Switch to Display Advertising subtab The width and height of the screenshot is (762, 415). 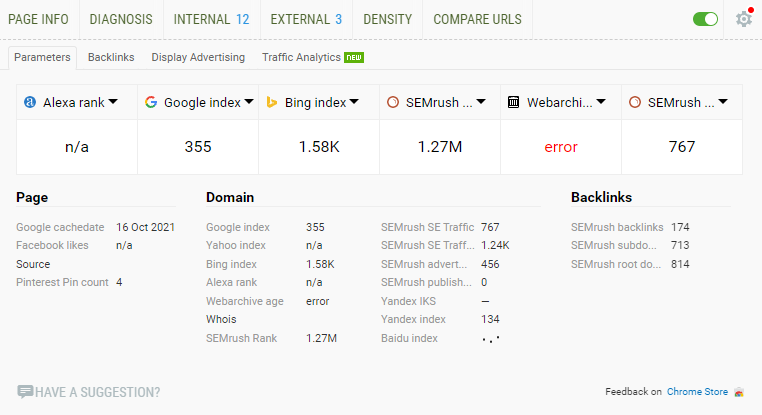click(x=198, y=57)
